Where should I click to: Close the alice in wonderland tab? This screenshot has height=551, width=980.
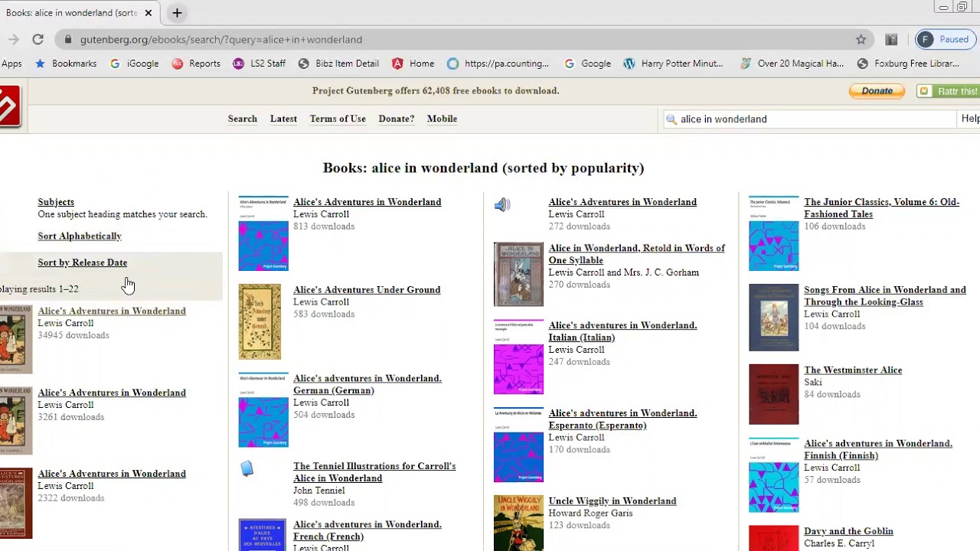(149, 12)
